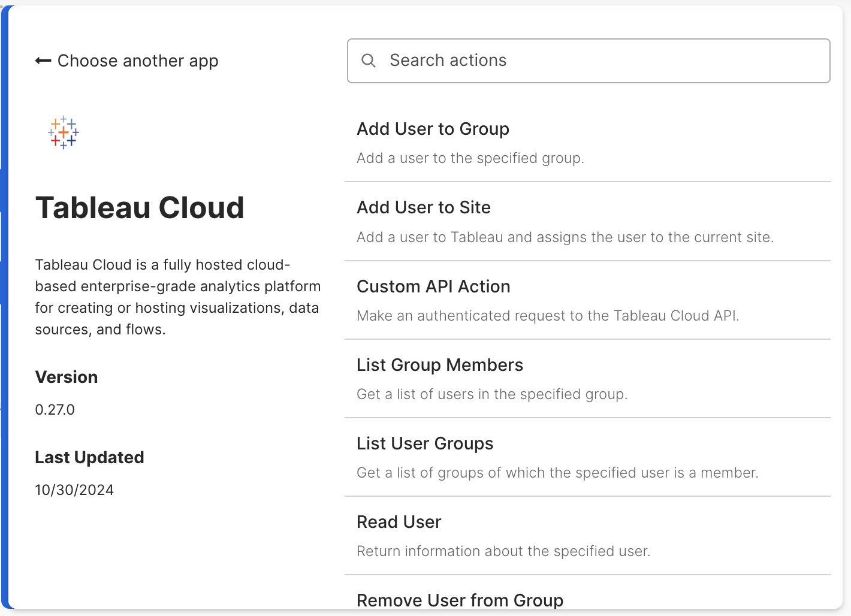Viewport: 851px width, 616px height.
Task: Open the Custom API Action option
Action: coord(433,286)
